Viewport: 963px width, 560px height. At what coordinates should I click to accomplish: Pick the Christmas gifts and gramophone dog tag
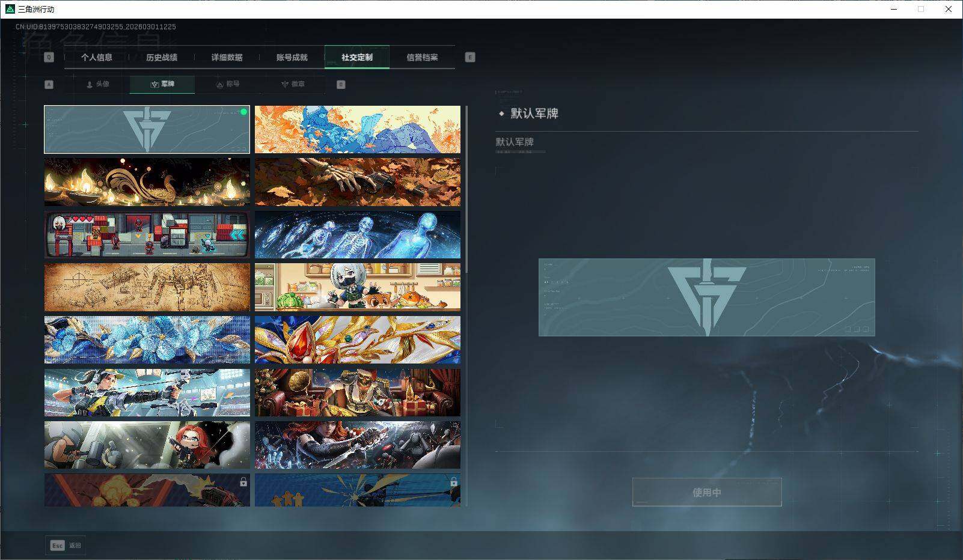358,392
